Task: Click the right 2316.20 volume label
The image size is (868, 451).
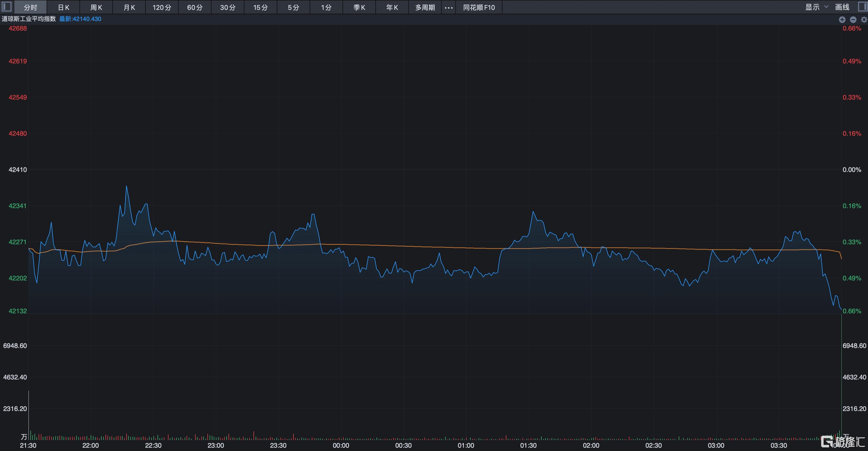Action: tap(855, 409)
